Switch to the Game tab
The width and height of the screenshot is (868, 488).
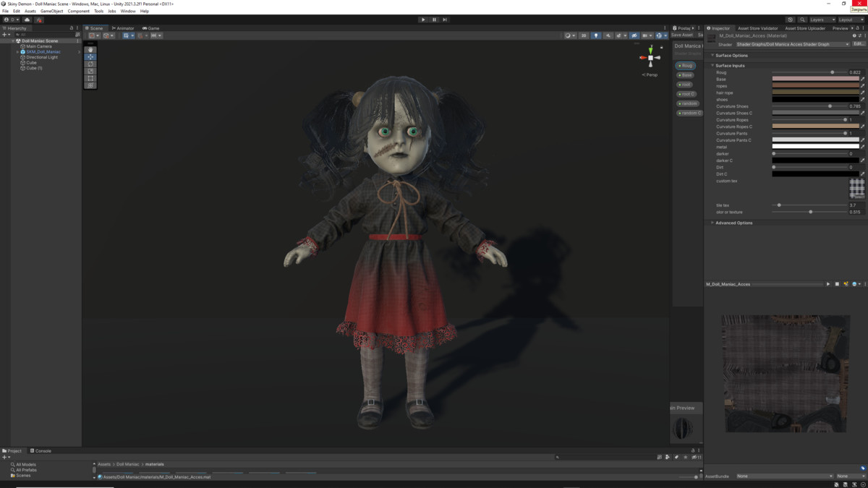tap(150, 28)
